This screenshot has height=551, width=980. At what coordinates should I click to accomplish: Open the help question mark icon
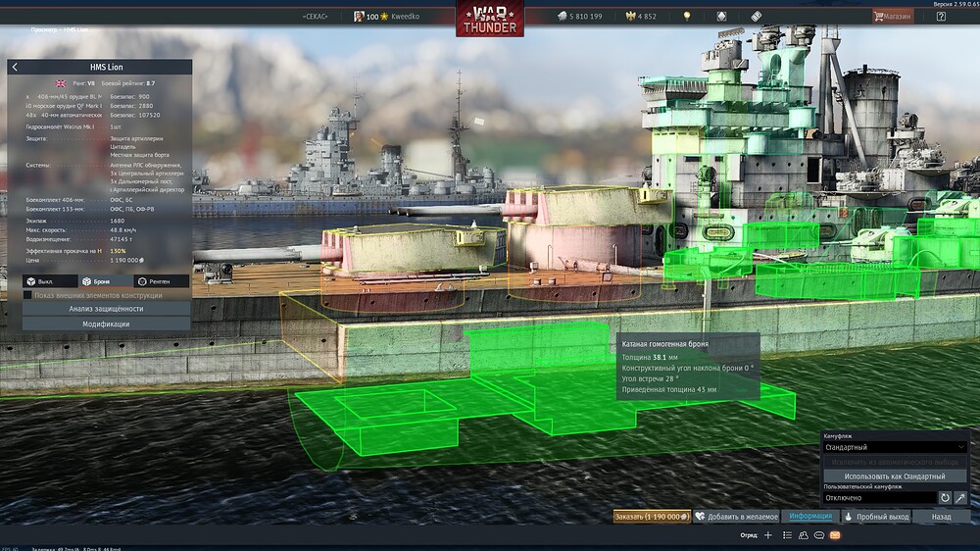(x=941, y=17)
